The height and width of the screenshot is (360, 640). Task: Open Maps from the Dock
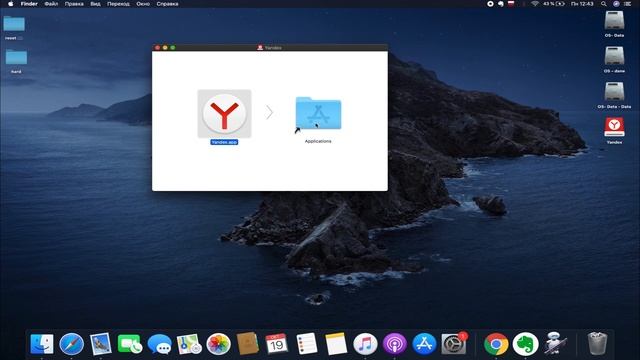pyautogui.click(x=189, y=344)
